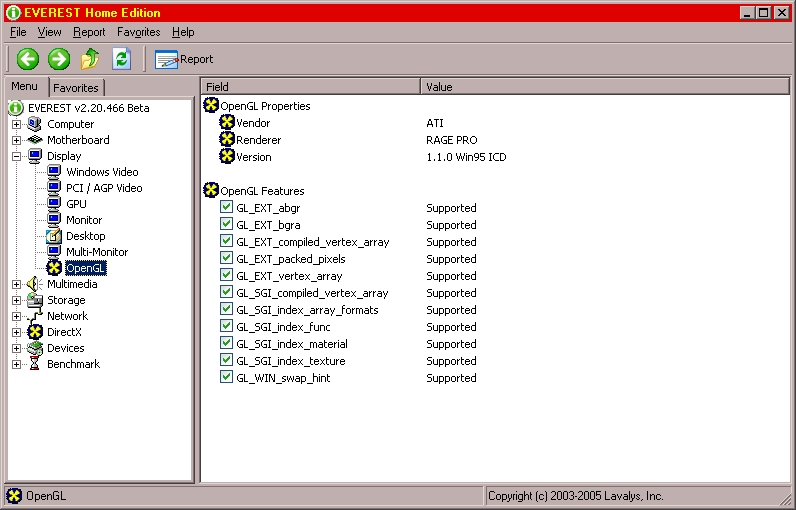Go back with the green left arrow
This screenshot has width=796, height=510.
click(x=27, y=59)
